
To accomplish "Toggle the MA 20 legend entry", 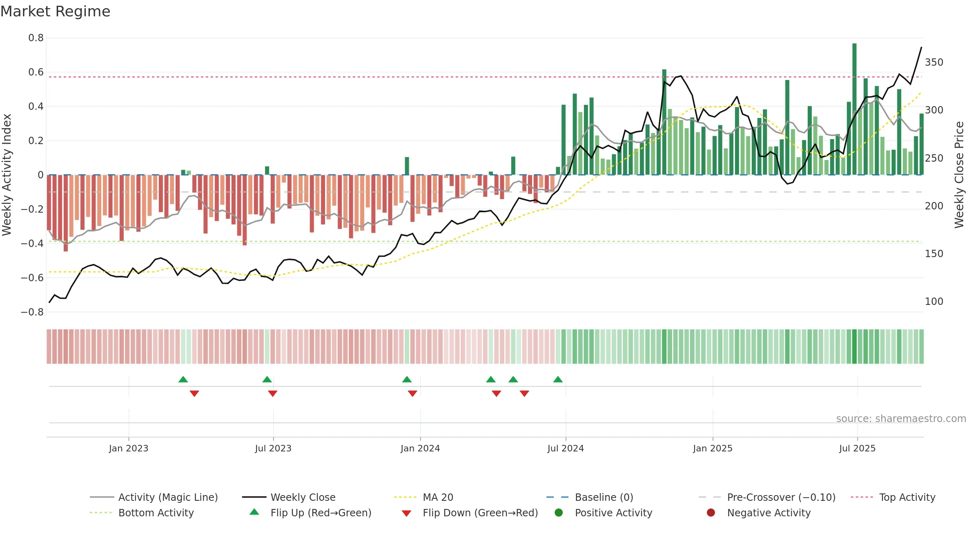I will pos(423,497).
